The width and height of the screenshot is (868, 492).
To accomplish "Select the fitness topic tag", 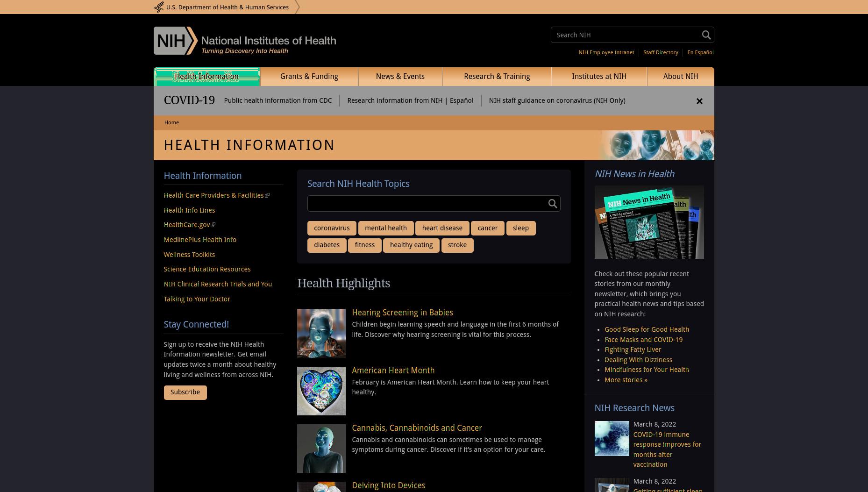I will click(x=365, y=245).
